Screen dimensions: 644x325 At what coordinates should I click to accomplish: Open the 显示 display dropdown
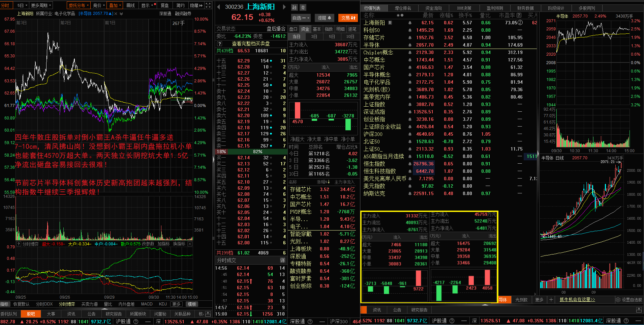147,5
